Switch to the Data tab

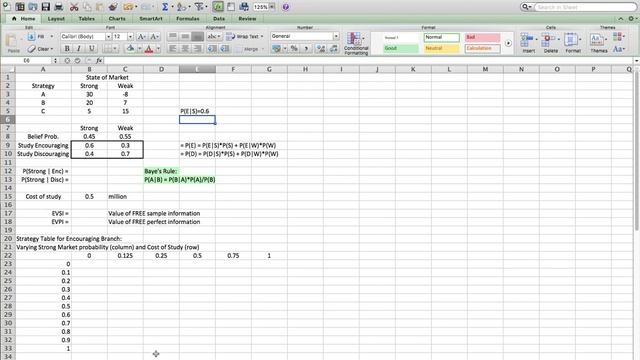click(219, 18)
